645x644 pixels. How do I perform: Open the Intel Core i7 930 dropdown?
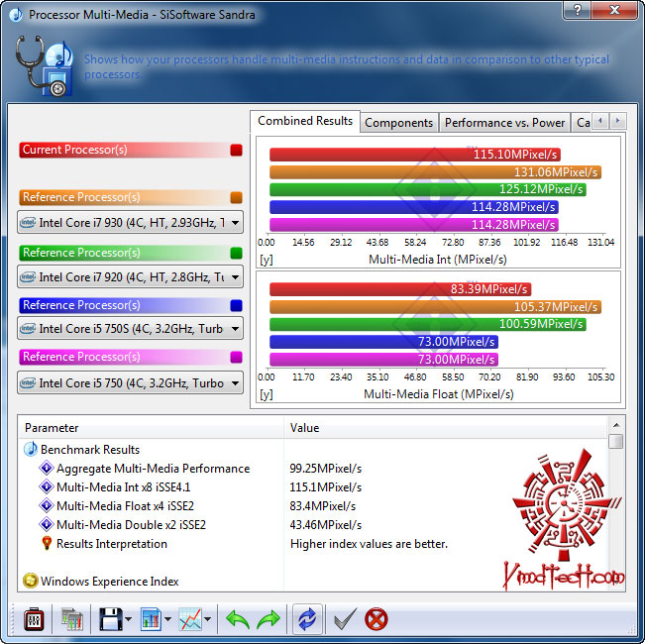point(130,223)
